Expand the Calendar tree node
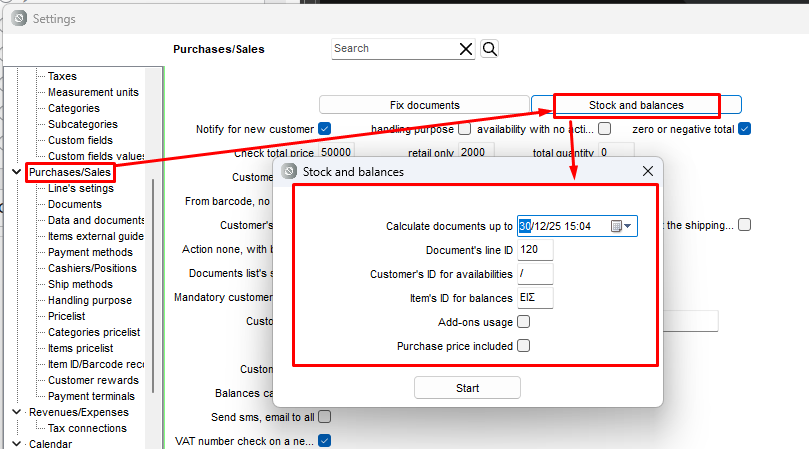This screenshot has width=809, height=449. tap(16, 444)
